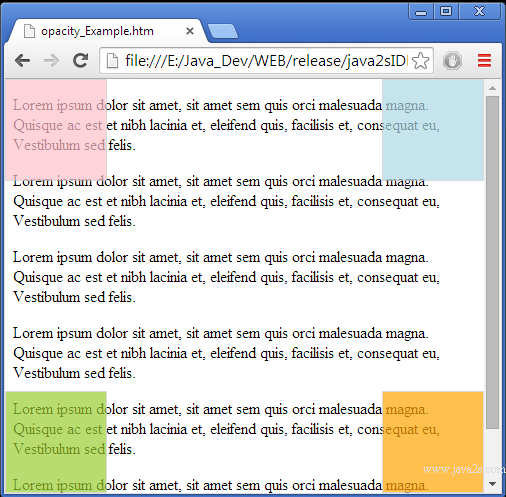Minimize the browser window
506x497 pixels.
point(421,11)
